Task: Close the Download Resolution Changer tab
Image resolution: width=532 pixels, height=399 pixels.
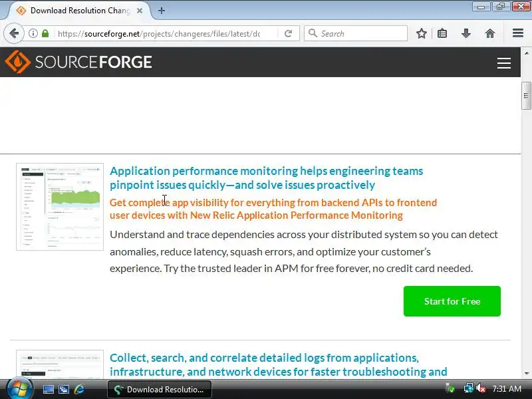Action: click(x=140, y=11)
